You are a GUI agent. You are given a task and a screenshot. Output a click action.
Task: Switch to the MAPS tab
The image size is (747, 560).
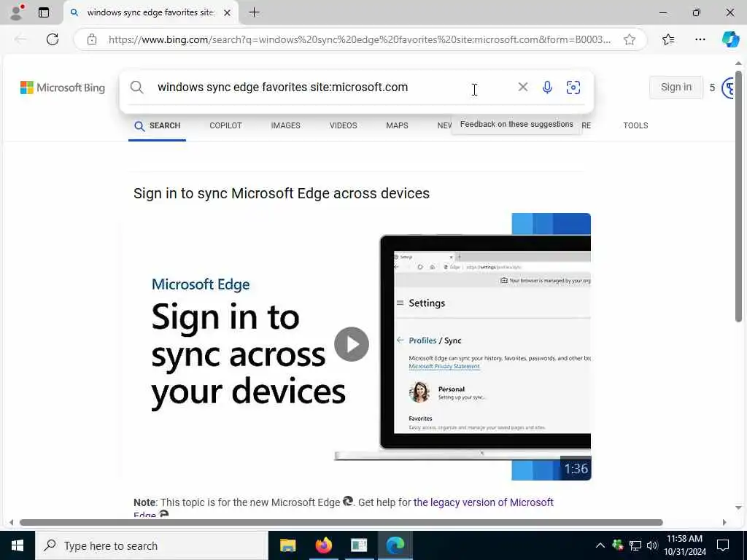click(397, 125)
